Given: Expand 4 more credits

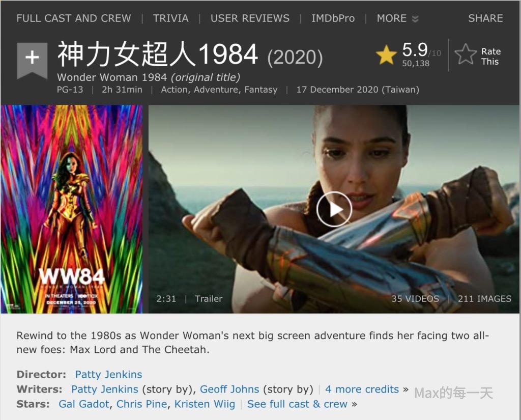Looking at the screenshot, I should click(x=362, y=389).
